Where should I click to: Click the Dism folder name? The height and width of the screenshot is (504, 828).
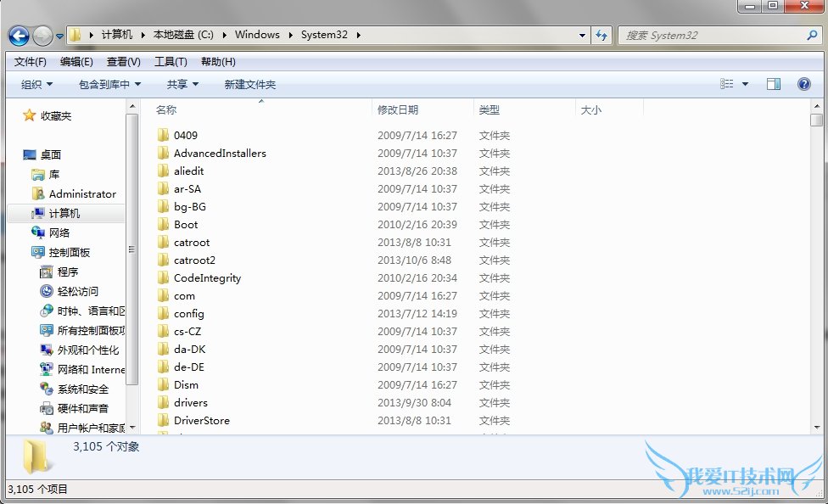tap(187, 384)
